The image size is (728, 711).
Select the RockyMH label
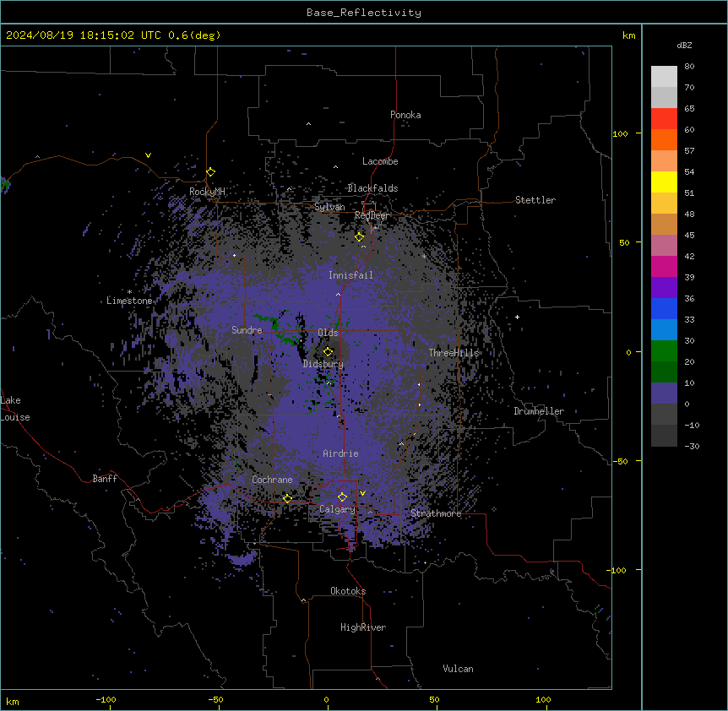[207, 191]
